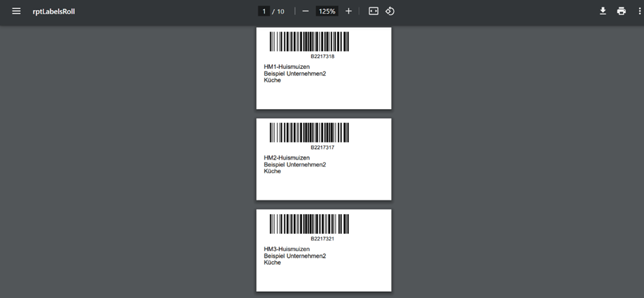Select the HM1-Huismuizen label text
Viewport: 644px width, 298px height.
pos(287,67)
